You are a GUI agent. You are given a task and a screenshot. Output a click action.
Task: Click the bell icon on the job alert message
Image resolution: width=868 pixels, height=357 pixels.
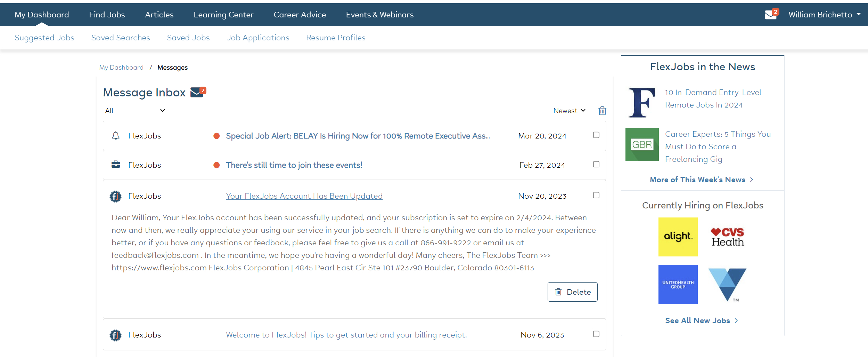tap(116, 135)
